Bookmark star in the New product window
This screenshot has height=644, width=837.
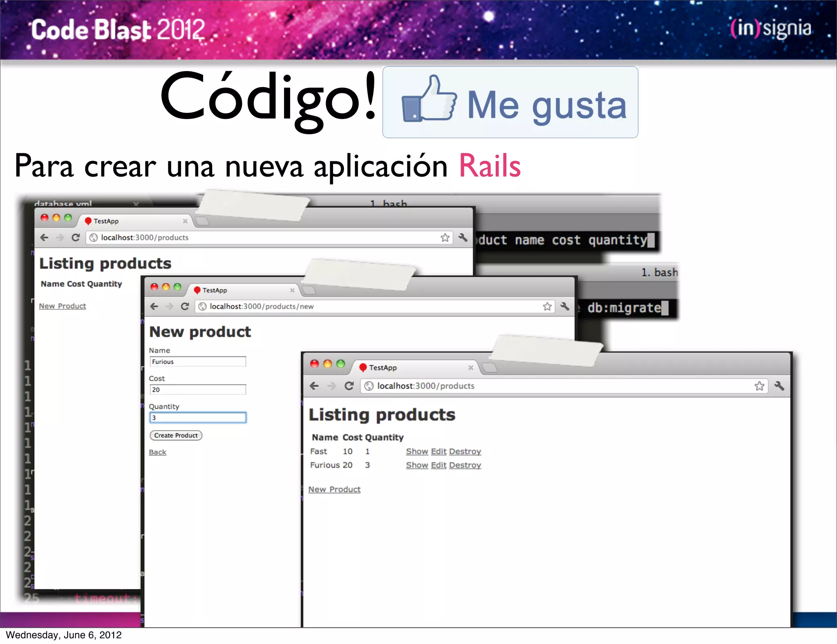pos(547,306)
